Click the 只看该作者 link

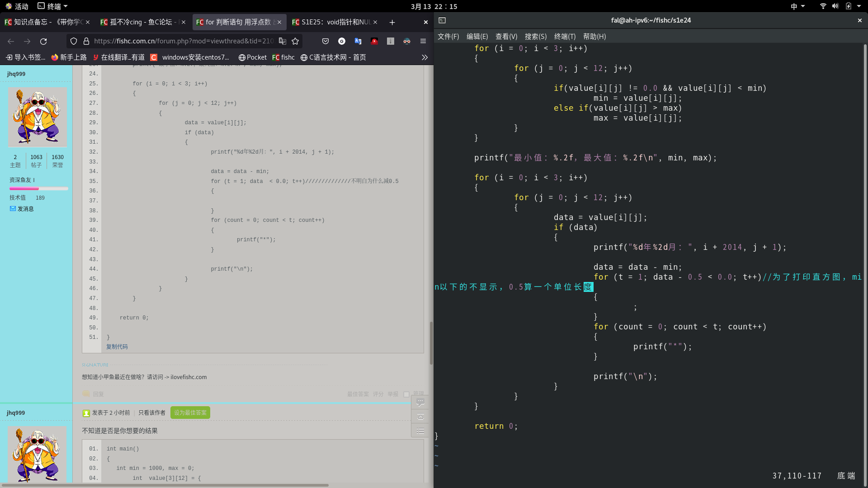coord(152,413)
